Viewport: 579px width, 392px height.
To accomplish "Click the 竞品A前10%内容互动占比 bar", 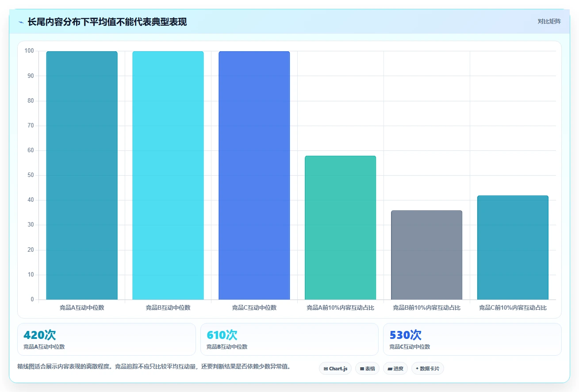I will (341, 228).
